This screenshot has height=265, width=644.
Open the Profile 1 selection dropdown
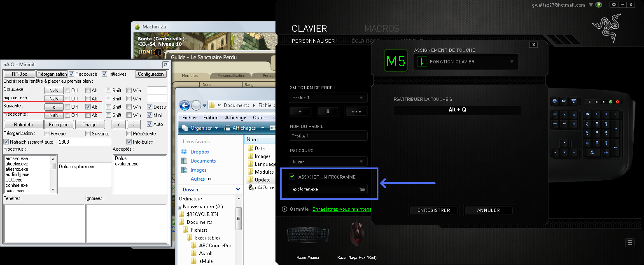point(328,98)
